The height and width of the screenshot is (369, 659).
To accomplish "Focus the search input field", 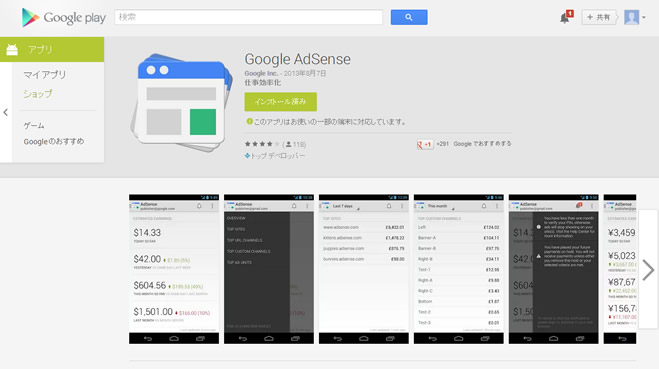I will (248, 17).
